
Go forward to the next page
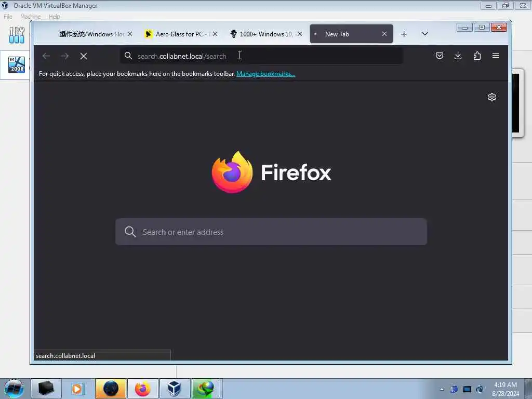(65, 56)
